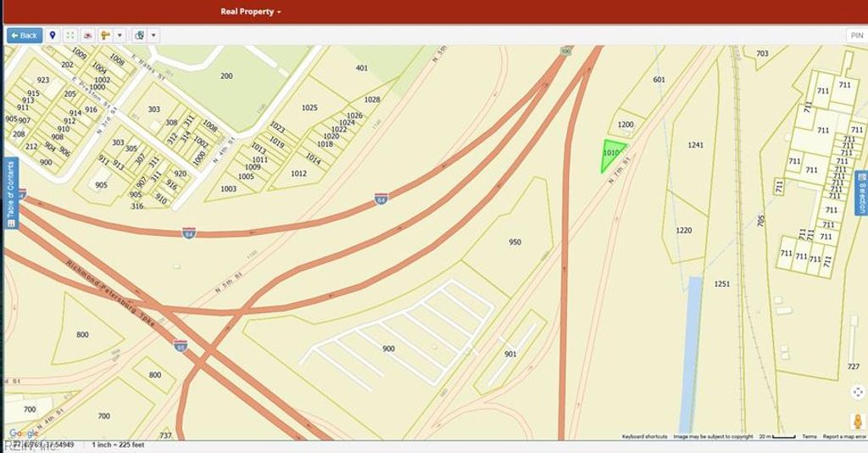
Task: Click Report a map error link
Action: (x=843, y=437)
